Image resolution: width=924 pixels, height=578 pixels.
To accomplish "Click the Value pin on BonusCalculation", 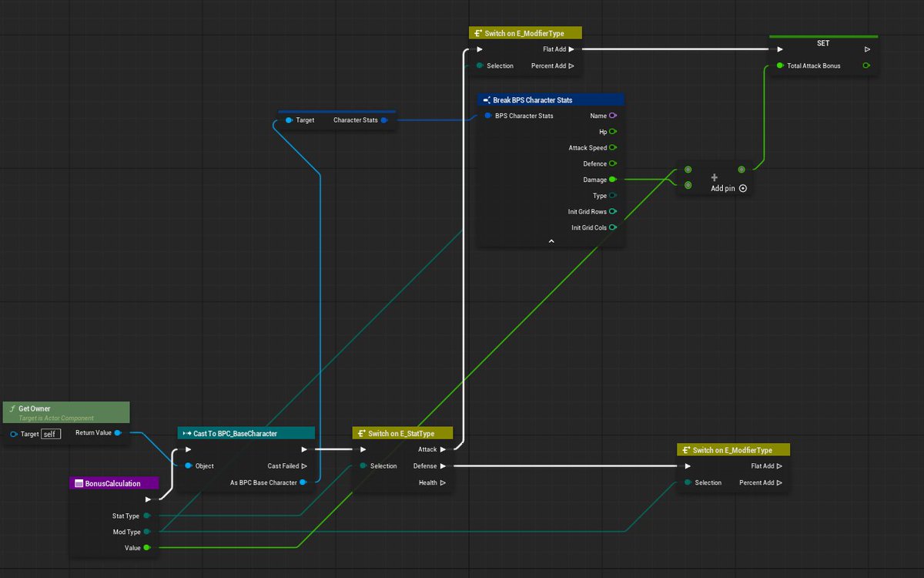I will click(x=147, y=548).
